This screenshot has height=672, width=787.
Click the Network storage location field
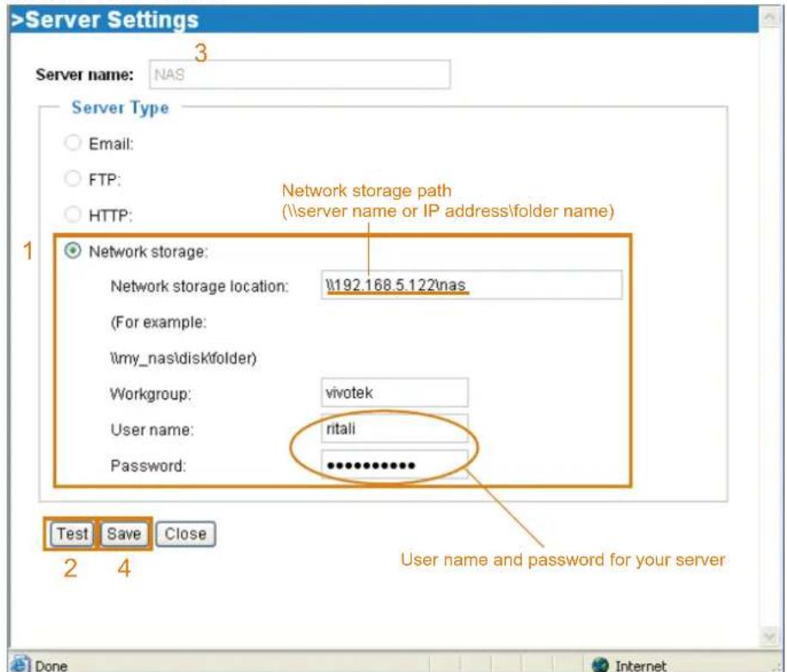pyautogui.click(x=471, y=285)
